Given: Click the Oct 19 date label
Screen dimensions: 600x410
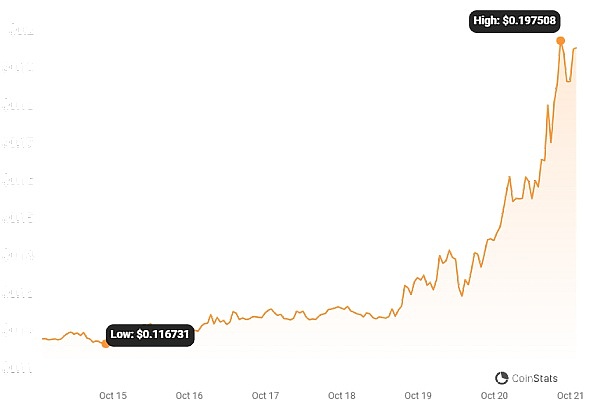Looking at the screenshot, I should [418, 396].
